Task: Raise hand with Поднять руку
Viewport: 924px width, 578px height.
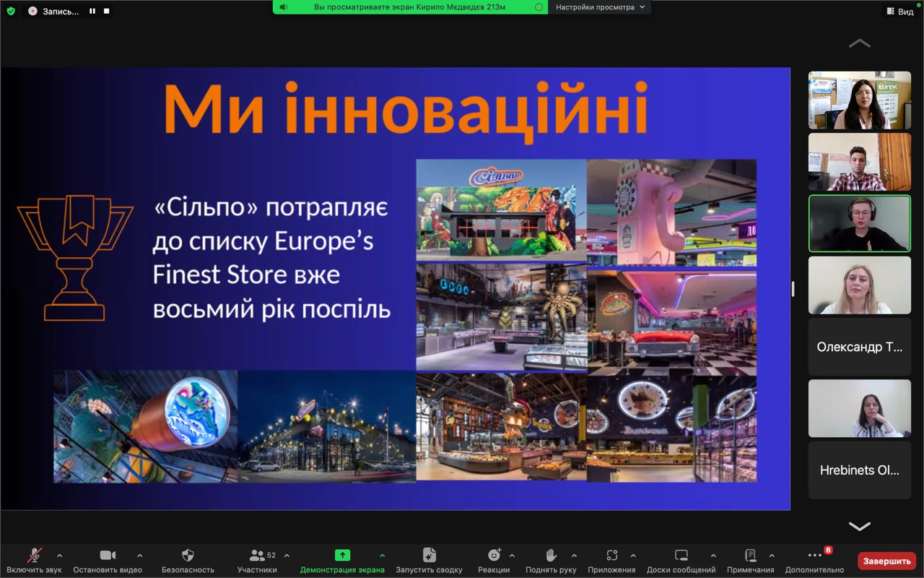Action: coord(552,556)
